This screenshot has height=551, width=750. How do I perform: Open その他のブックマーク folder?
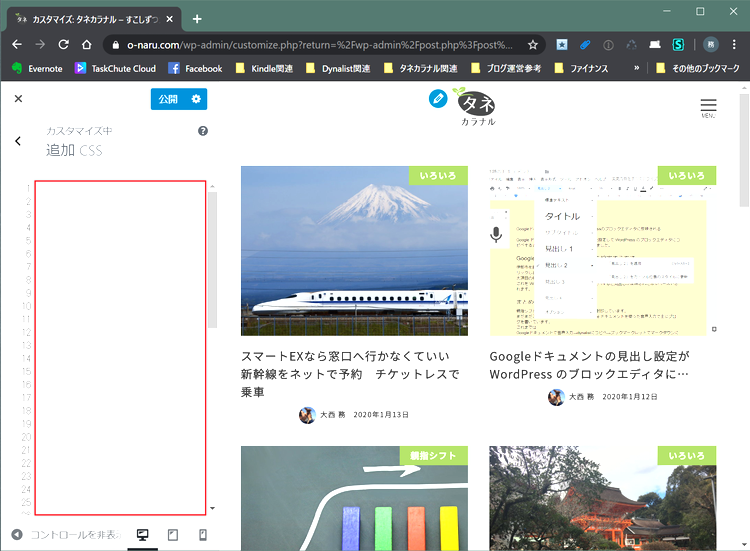click(698, 68)
